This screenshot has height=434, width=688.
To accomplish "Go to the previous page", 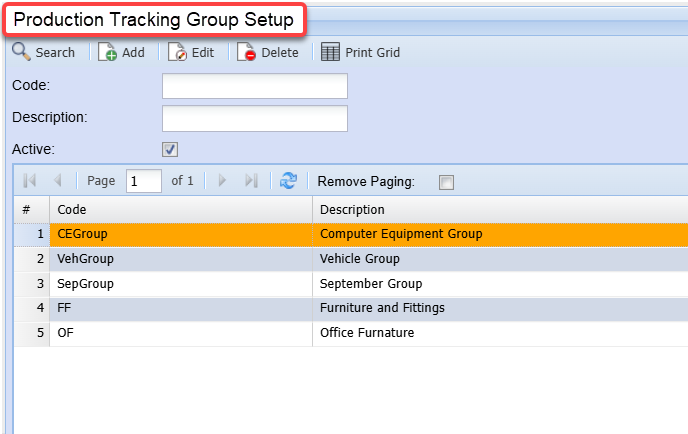I will (57, 181).
